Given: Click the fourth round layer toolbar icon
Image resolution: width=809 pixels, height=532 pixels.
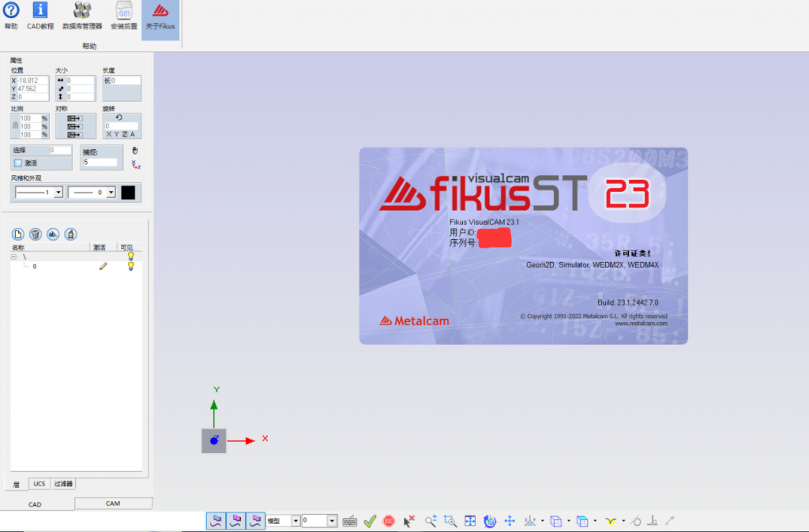Looking at the screenshot, I should tap(70, 234).
